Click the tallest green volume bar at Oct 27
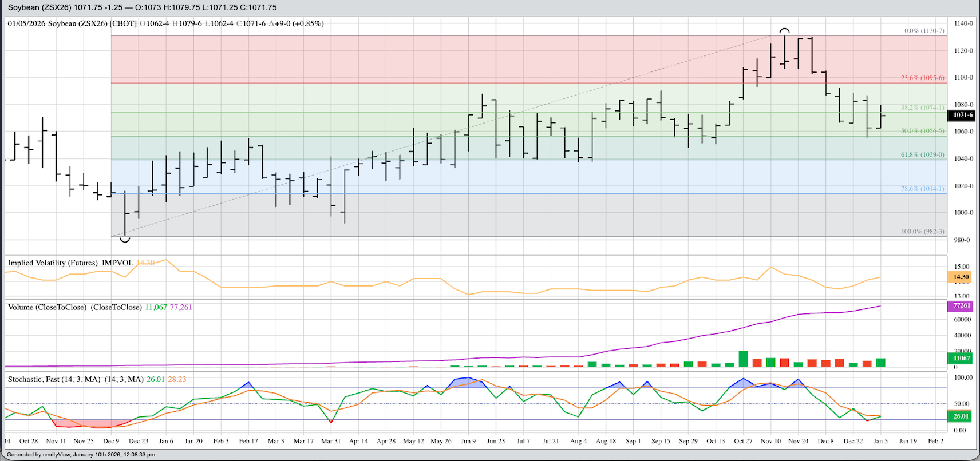 (744, 359)
